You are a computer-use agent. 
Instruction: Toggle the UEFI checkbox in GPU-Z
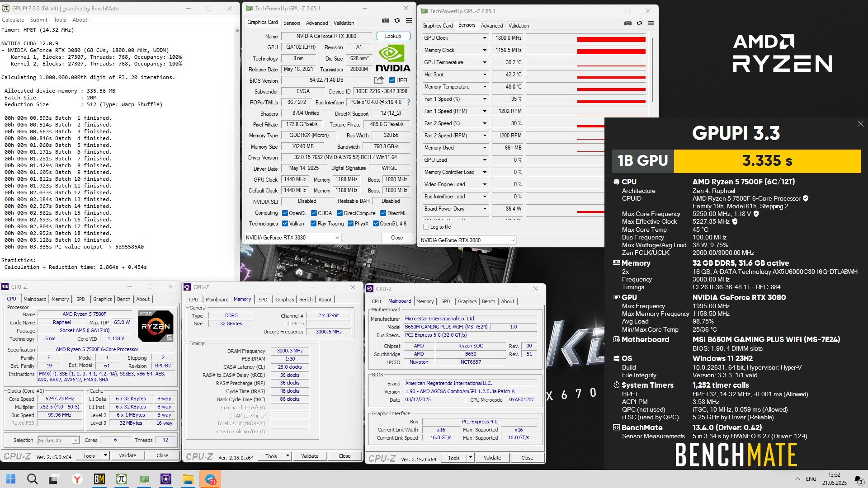click(x=392, y=80)
